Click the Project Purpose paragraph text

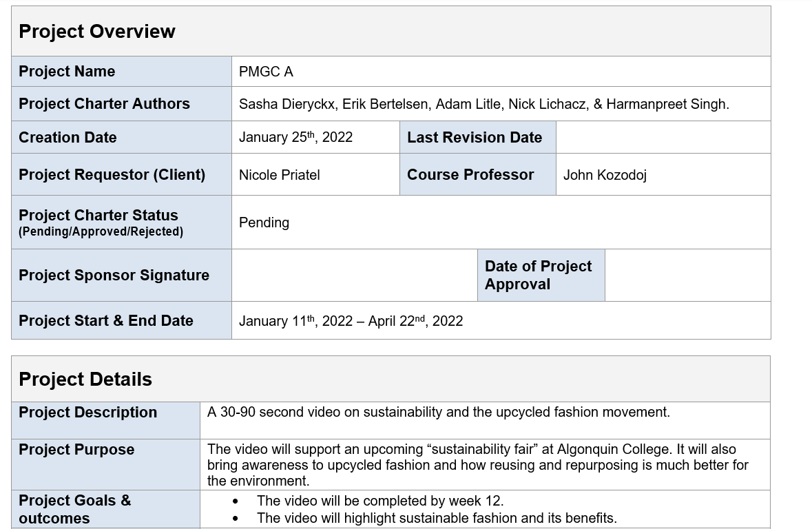coord(477,465)
